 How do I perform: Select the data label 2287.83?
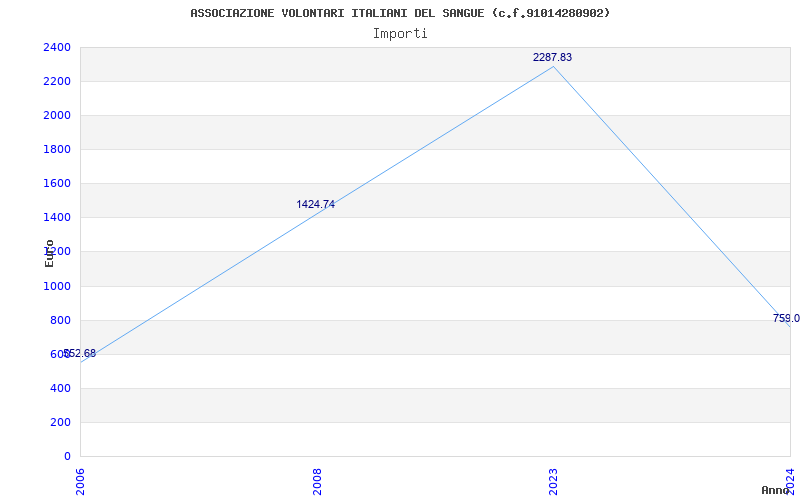point(553,58)
